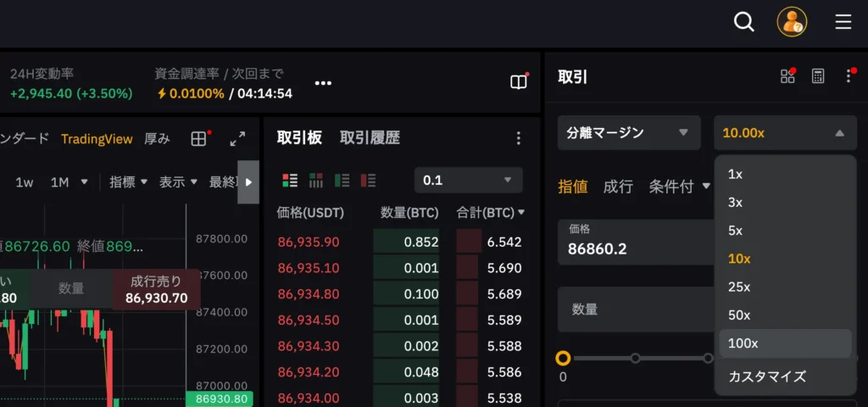Expand the 条件付 conditional order dropdown

[706, 186]
